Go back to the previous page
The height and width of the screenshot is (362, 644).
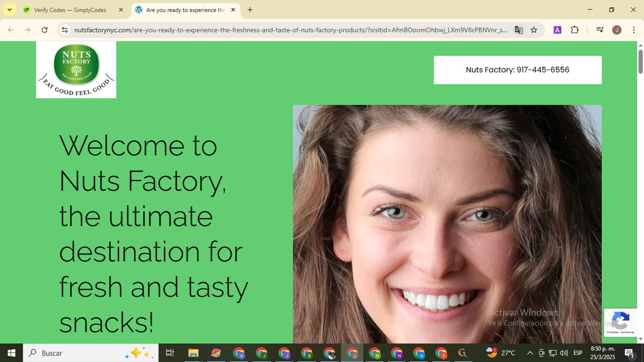pyautogui.click(x=11, y=30)
